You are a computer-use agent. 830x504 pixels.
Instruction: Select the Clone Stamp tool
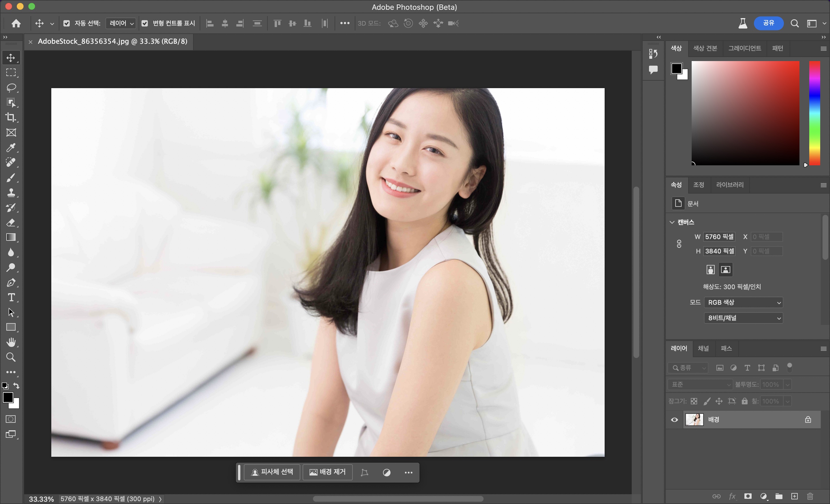point(11,193)
